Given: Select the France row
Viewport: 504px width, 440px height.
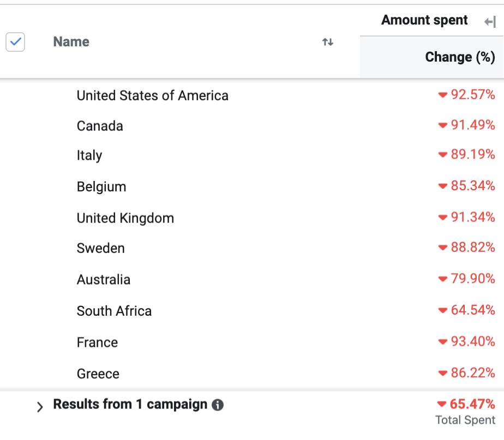Looking at the screenshot, I should pos(97,342).
